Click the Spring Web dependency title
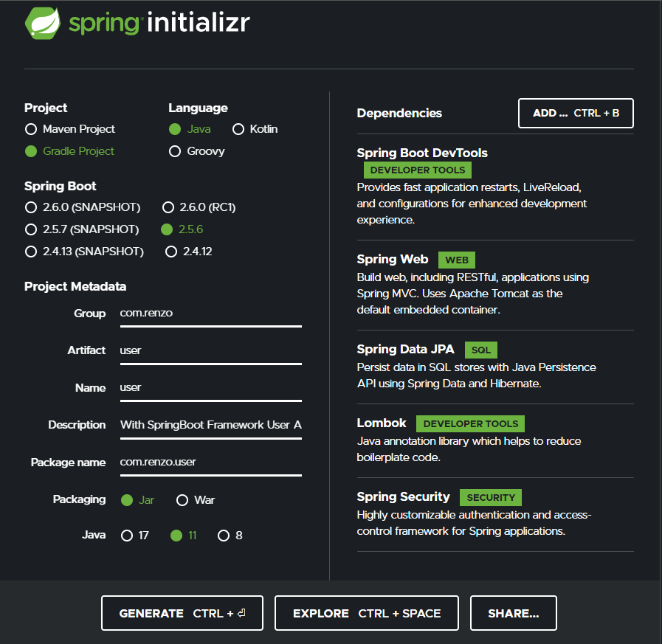 tap(392, 259)
